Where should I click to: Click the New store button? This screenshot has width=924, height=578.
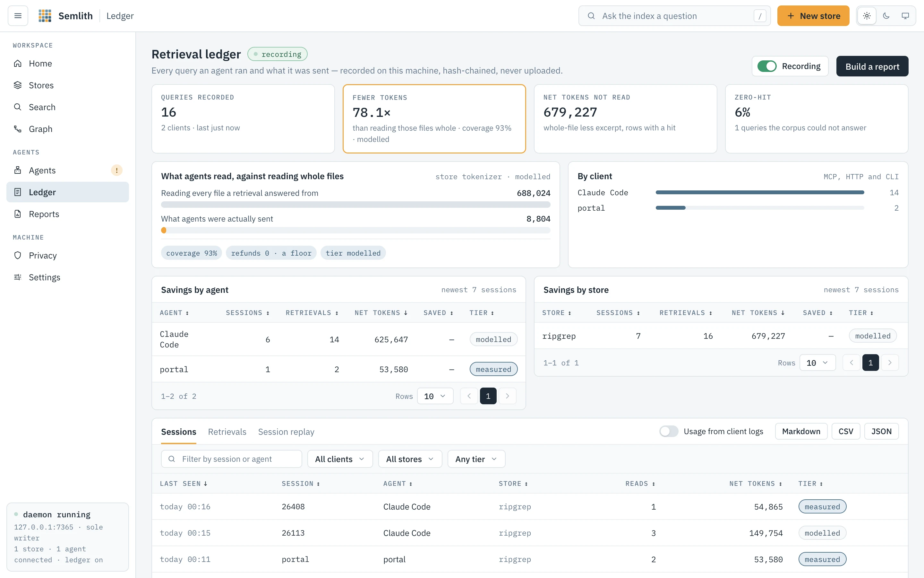point(813,16)
